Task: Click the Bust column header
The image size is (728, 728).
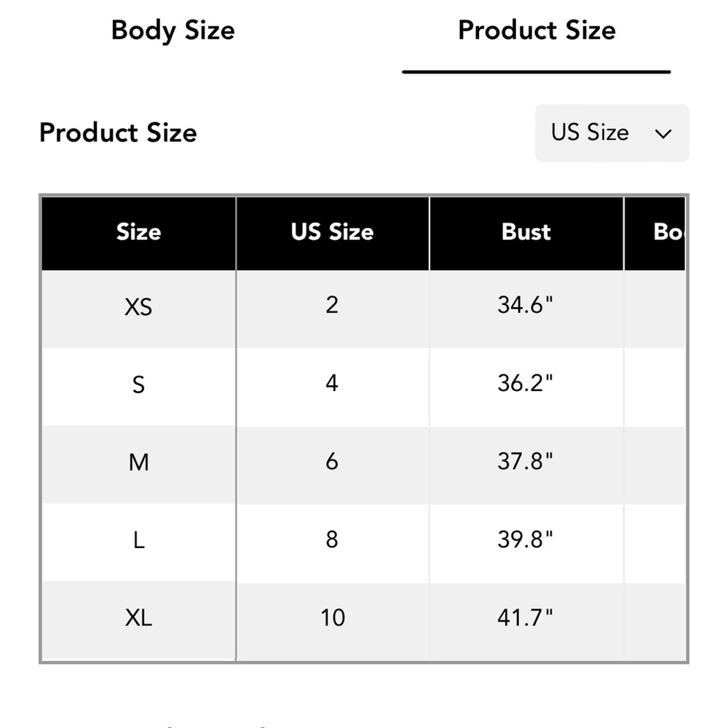Action: click(526, 233)
